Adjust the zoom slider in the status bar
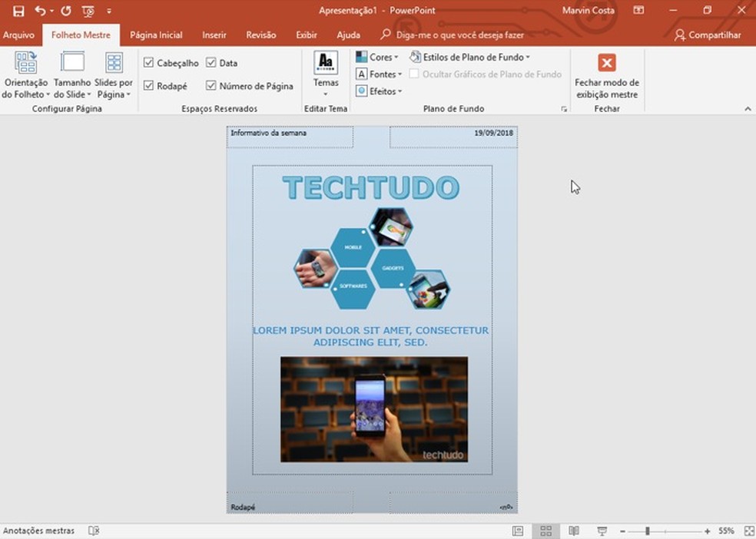The image size is (756, 539). point(648,530)
